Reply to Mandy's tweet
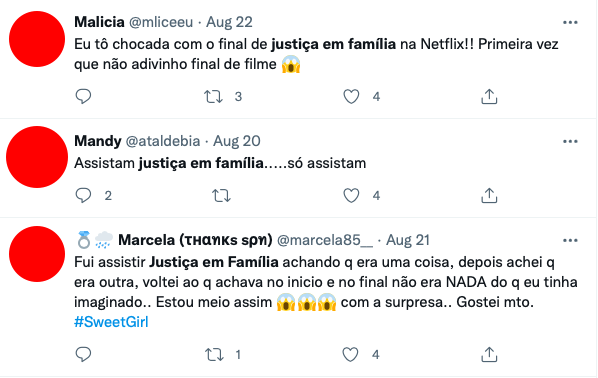 tap(83, 195)
